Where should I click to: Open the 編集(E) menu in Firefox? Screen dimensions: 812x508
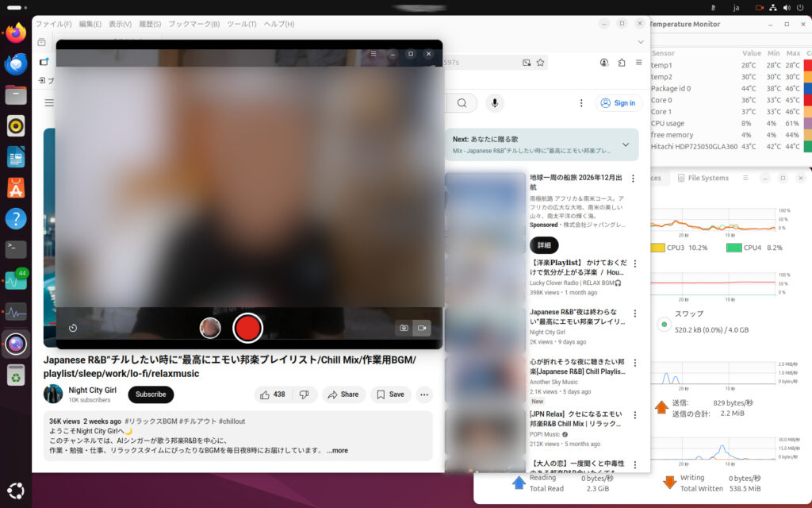90,24
